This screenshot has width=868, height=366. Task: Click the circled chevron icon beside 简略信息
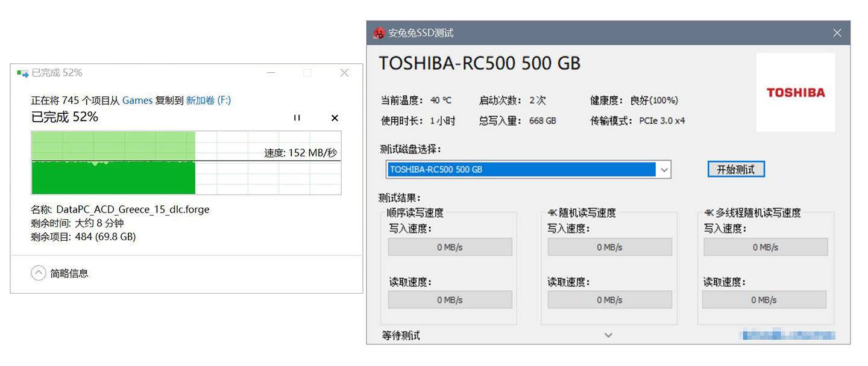[39, 273]
